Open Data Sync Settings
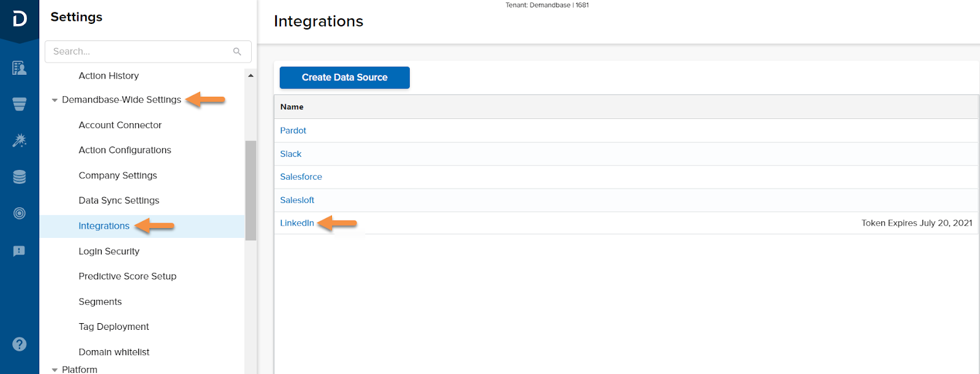Image resolution: width=980 pixels, height=374 pixels. pos(119,200)
